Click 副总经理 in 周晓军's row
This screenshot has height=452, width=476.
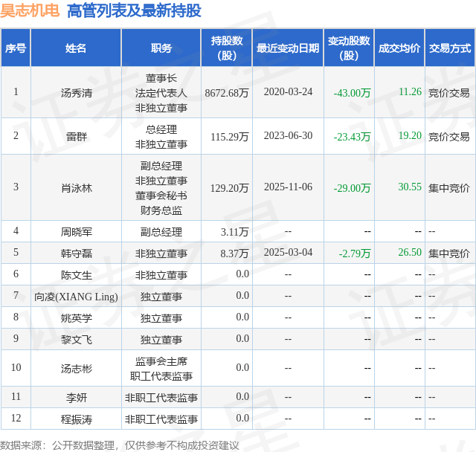pyautogui.click(x=161, y=232)
